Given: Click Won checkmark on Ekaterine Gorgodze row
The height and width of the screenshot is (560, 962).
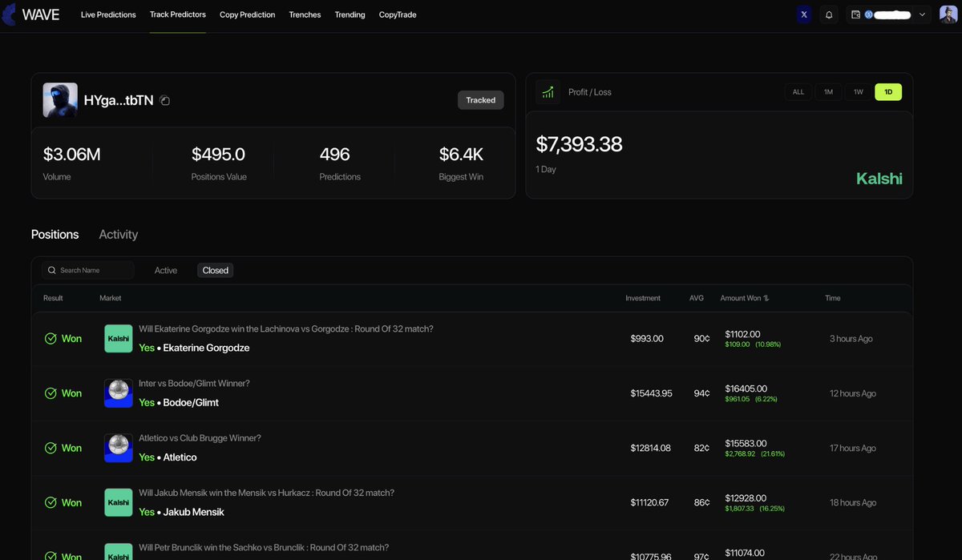Looking at the screenshot, I should coord(51,339).
